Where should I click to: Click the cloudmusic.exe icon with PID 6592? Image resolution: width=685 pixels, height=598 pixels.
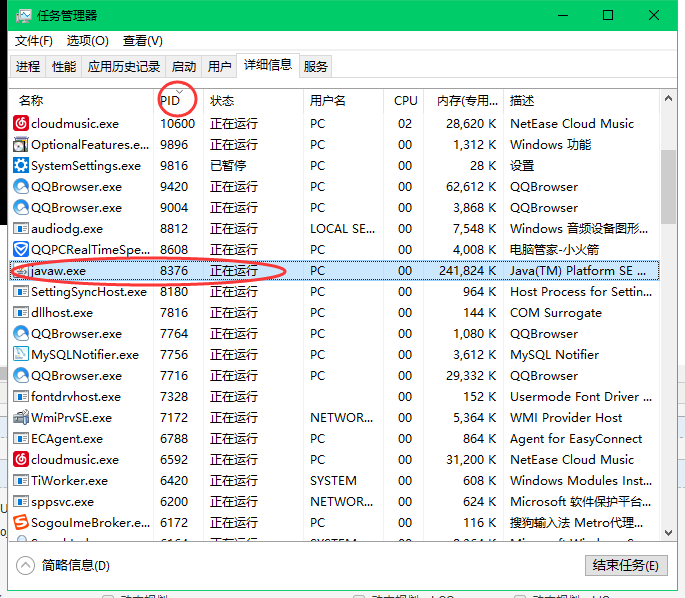21,459
